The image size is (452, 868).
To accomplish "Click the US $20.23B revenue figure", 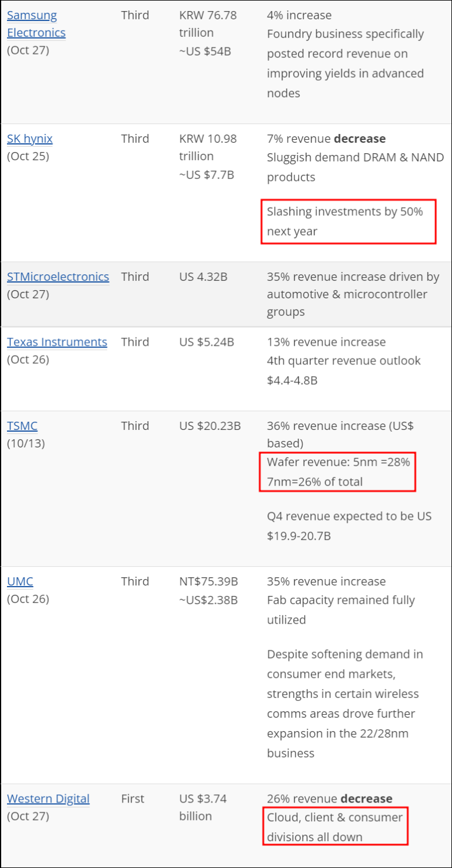I will click(210, 426).
